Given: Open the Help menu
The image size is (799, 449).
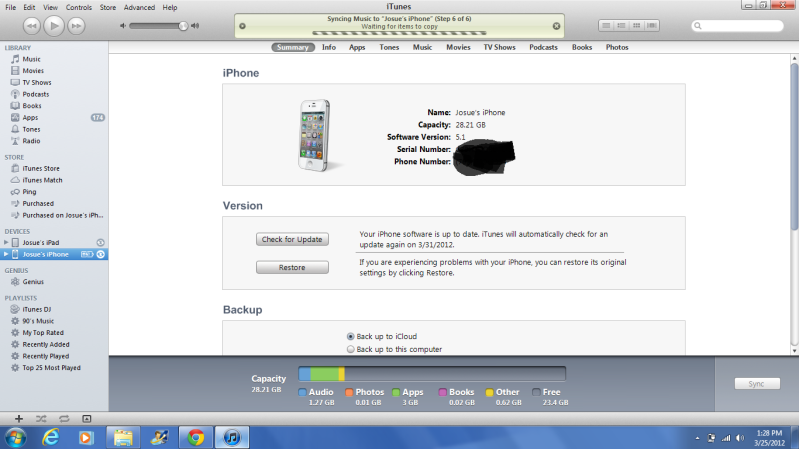Looking at the screenshot, I should pos(170,8).
